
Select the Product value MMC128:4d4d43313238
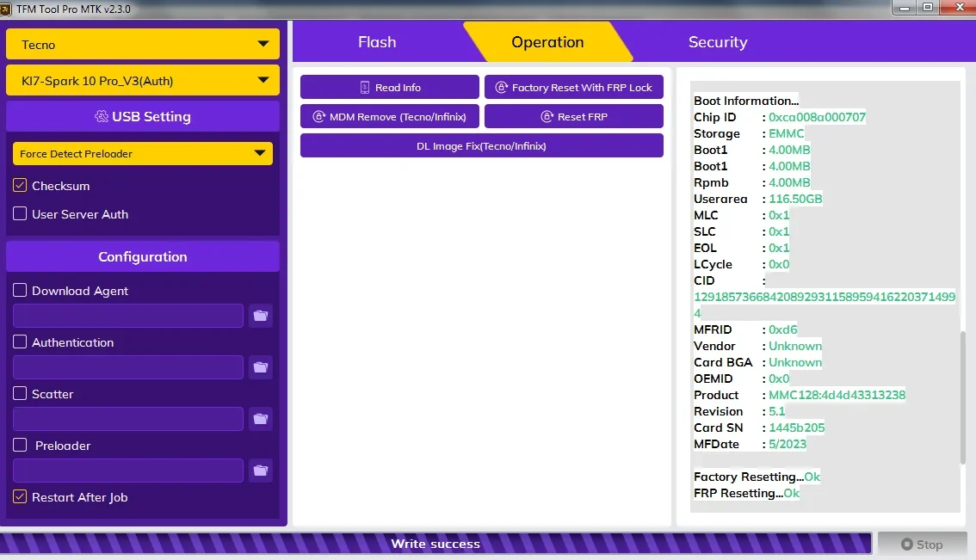pyautogui.click(x=837, y=395)
